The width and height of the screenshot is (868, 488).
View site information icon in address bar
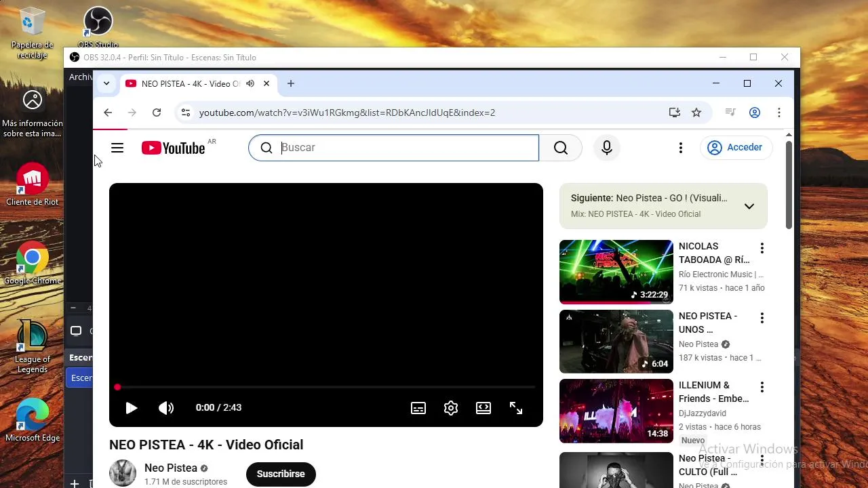[x=186, y=113]
